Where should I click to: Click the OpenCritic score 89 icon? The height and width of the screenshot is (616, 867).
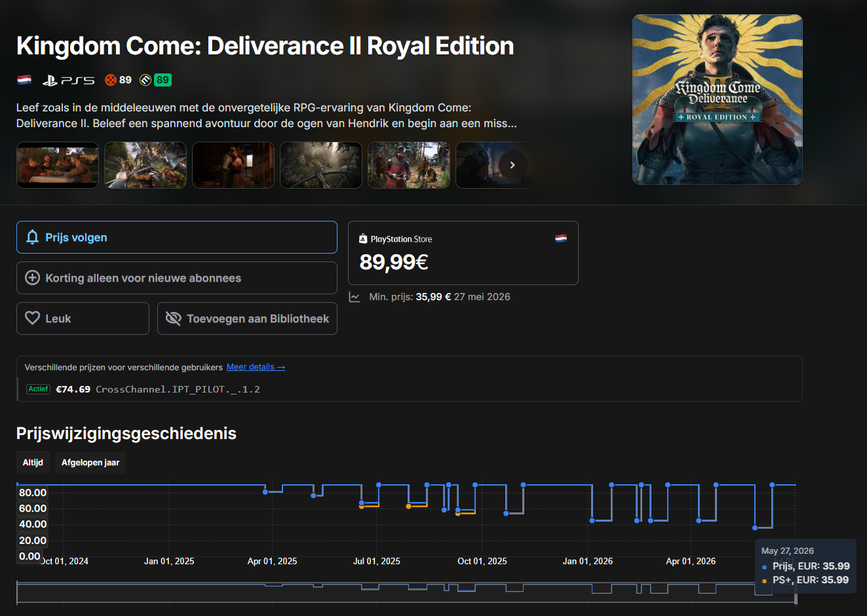[111, 80]
